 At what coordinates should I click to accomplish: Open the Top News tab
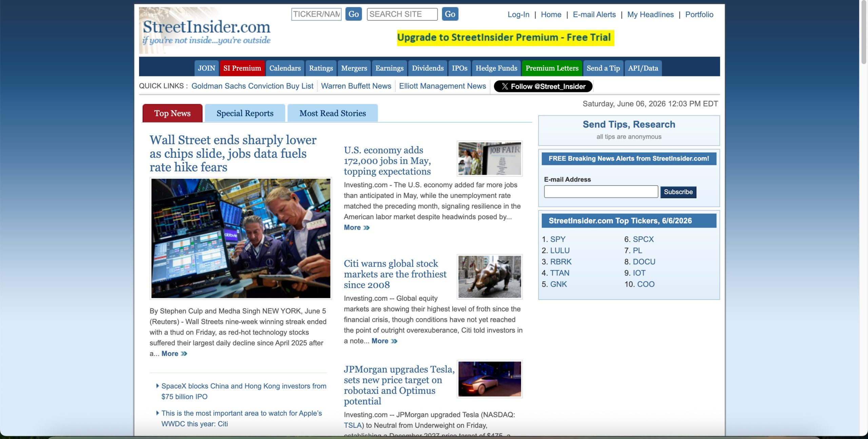point(172,113)
